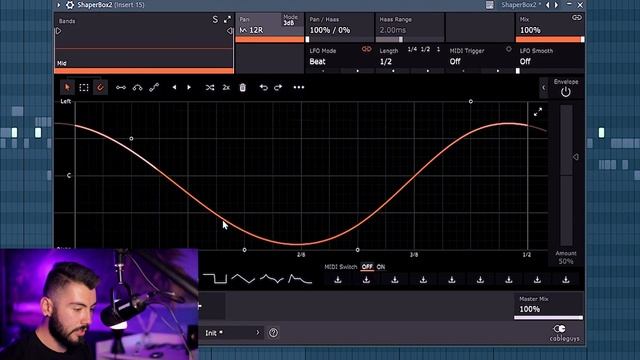This screenshot has height=360, width=640.
Task: Toggle the Mix link icon
Action: tap(577, 18)
